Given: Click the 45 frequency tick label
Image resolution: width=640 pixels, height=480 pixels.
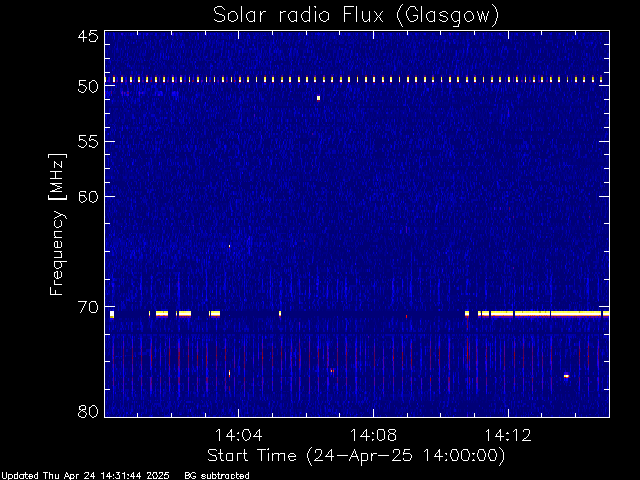Looking at the screenshot, I should pyautogui.click(x=88, y=36).
